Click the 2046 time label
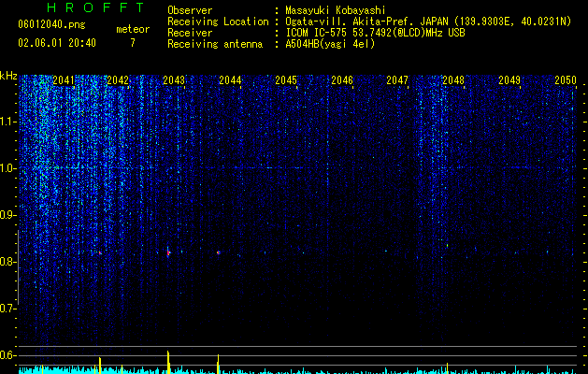The width and height of the screenshot is (588, 374). coord(342,80)
